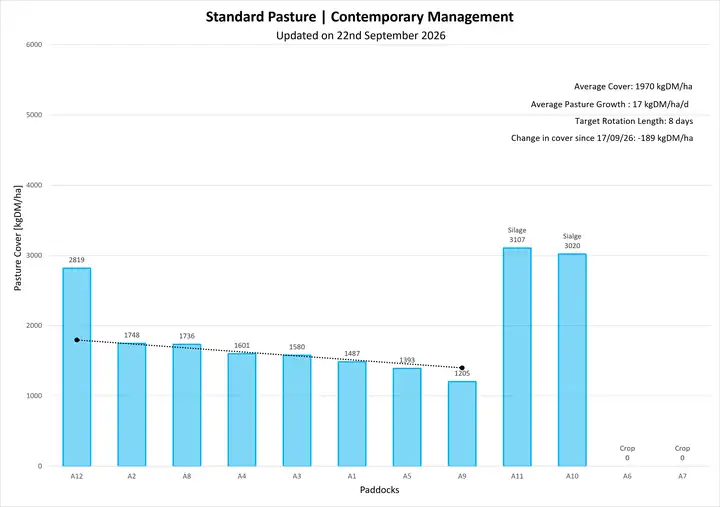Click the A11 x-axis label

point(517,476)
